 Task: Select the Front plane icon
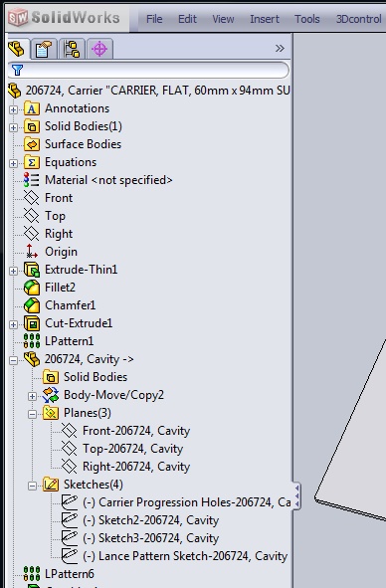(32, 198)
